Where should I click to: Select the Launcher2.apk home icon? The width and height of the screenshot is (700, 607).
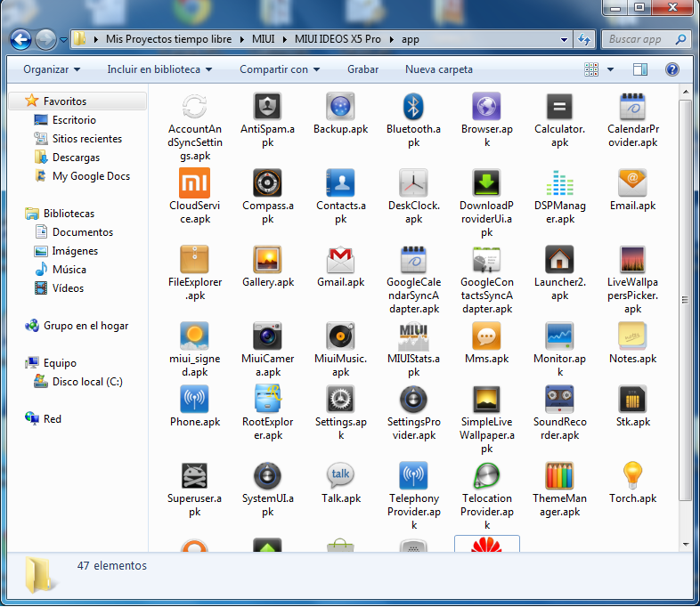pos(559,259)
